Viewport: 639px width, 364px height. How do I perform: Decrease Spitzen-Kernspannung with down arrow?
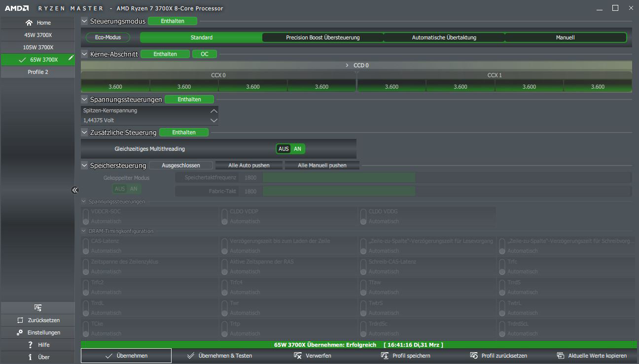tap(214, 120)
